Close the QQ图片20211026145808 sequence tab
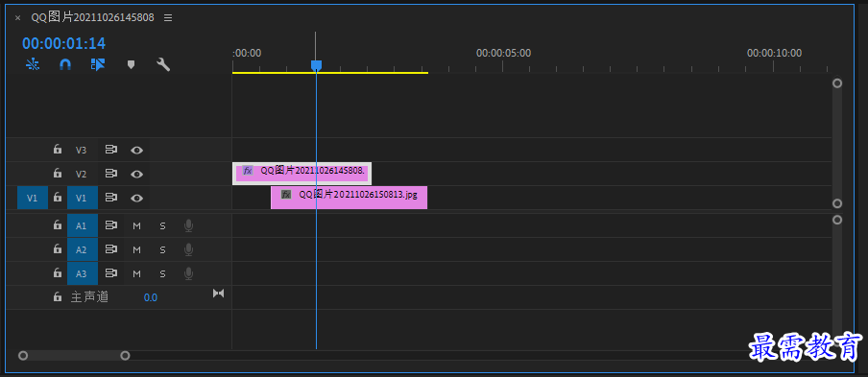868x377 pixels. (17, 17)
